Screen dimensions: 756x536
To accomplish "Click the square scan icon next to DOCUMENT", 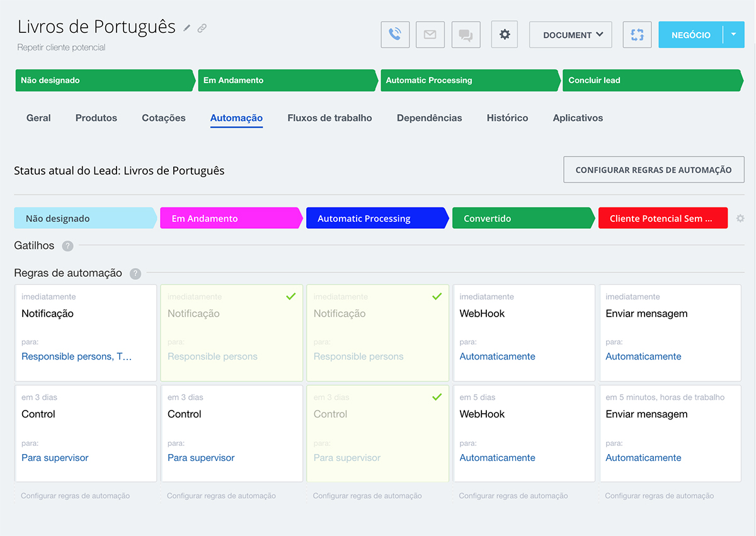I will coord(637,35).
